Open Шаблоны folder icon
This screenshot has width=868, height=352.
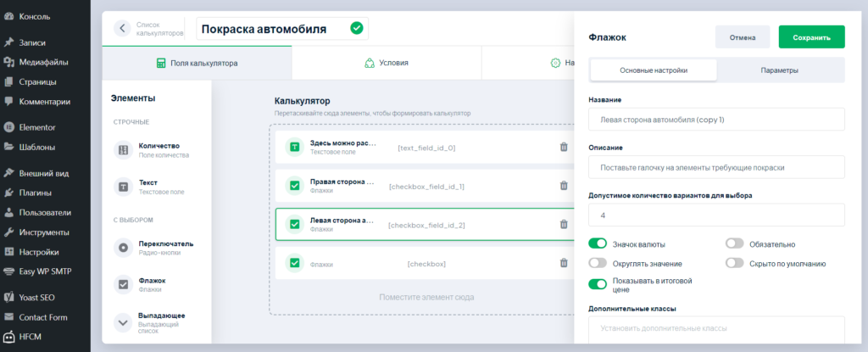[8, 148]
